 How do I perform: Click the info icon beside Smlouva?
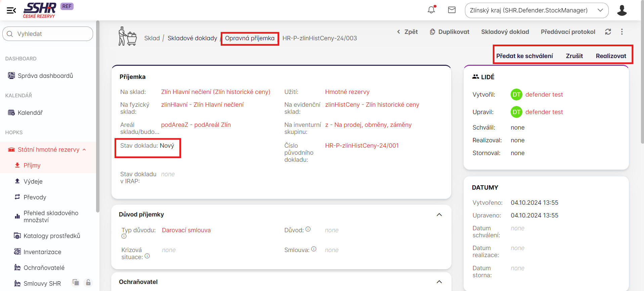click(x=314, y=249)
